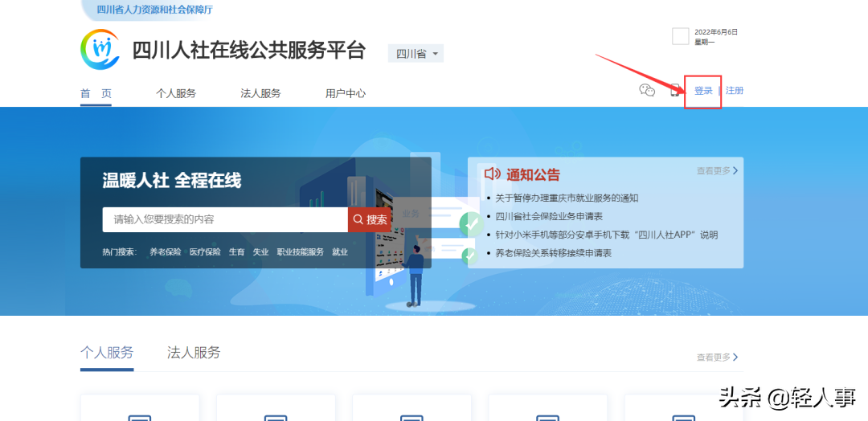
Task: Switch to the lower 法人服务 tab
Action: (194, 353)
